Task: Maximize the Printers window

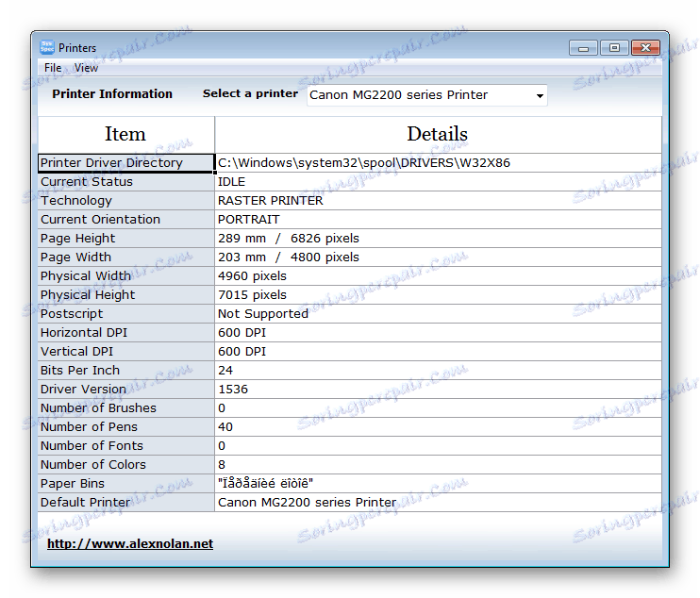Action: (614, 48)
